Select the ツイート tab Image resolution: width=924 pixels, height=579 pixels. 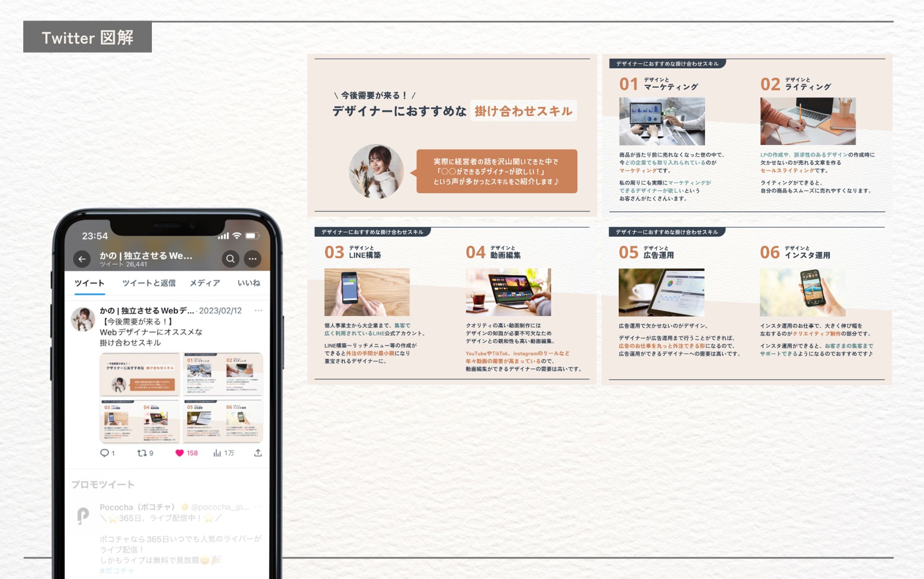tap(89, 283)
